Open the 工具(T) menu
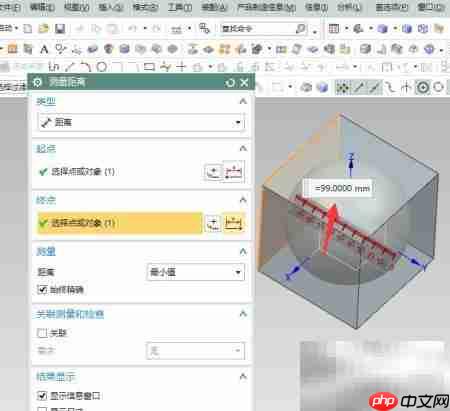This screenshot has height=411, width=450. click(179, 7)
